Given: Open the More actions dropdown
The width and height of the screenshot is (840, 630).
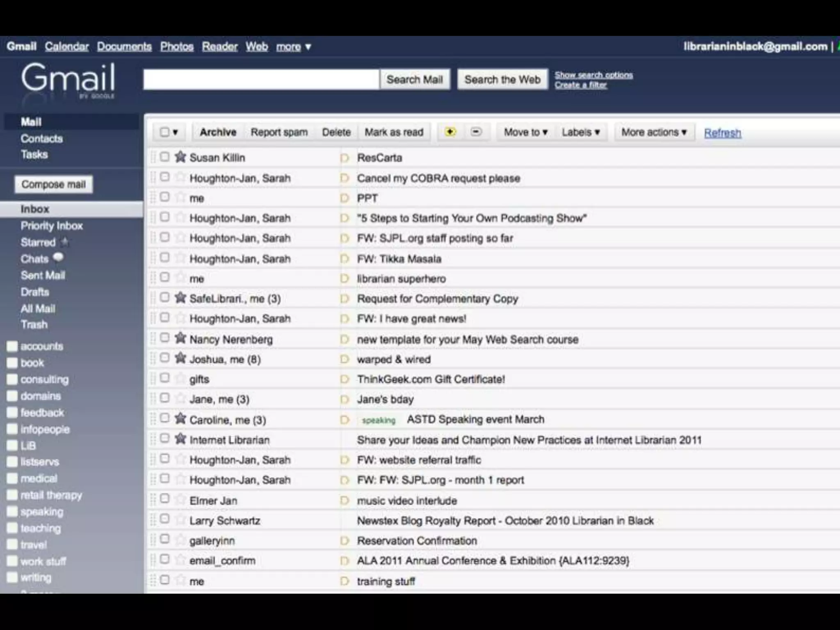Looking at the screenshot, I should pyautogui.click(x=654, y=132).
